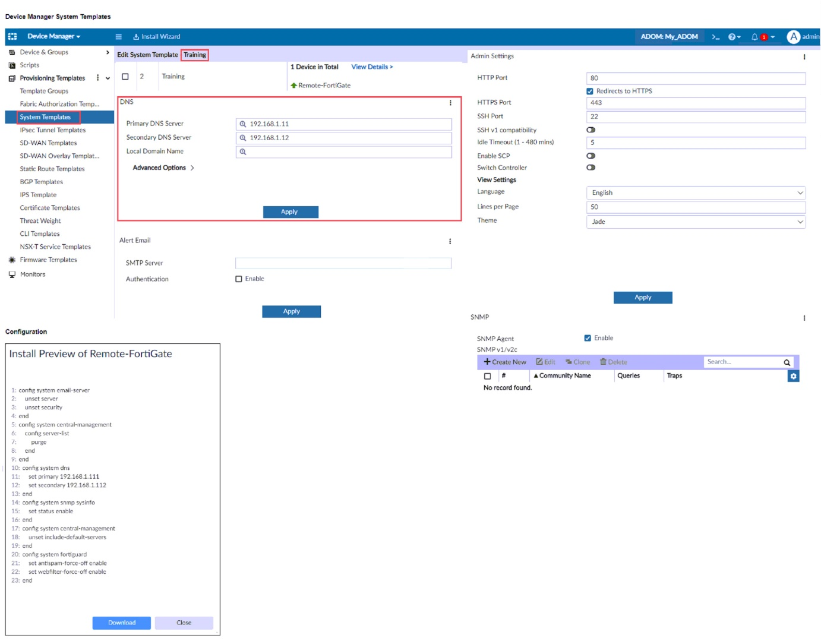Toggle Redirects to HTTPS checkbox
The height and width of the screenshot is (644, 821).
coord(590,91)
